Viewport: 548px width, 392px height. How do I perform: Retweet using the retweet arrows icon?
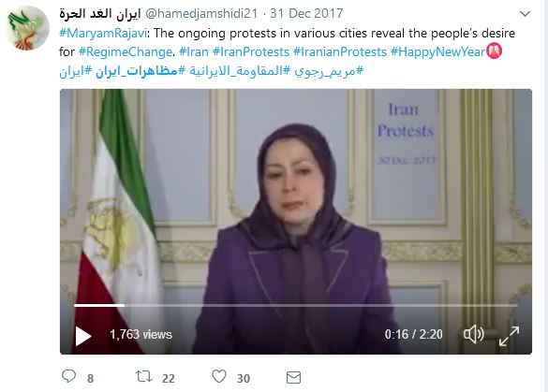pyautogui.click(x=143, y=376)
